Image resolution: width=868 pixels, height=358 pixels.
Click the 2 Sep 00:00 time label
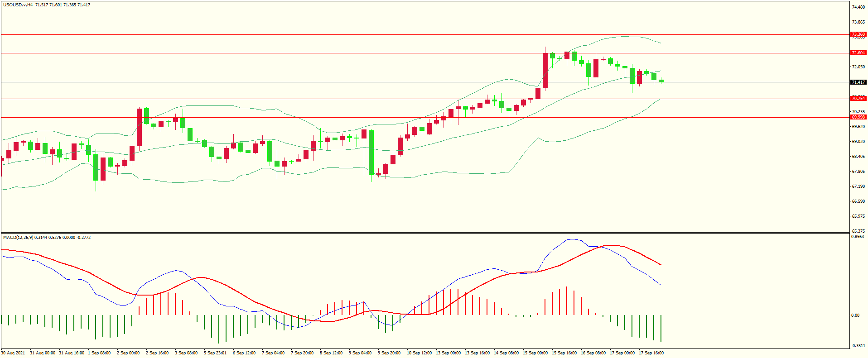coord(128,353)
